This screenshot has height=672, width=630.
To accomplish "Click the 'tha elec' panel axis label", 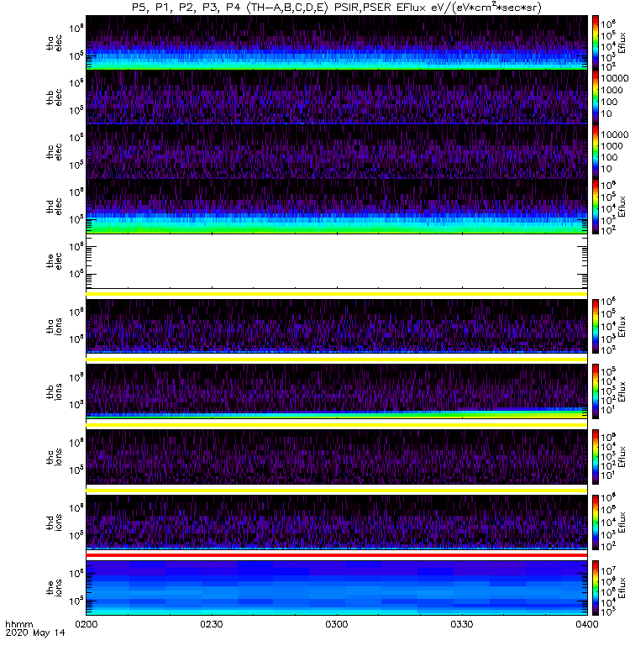I will (54, 43).
